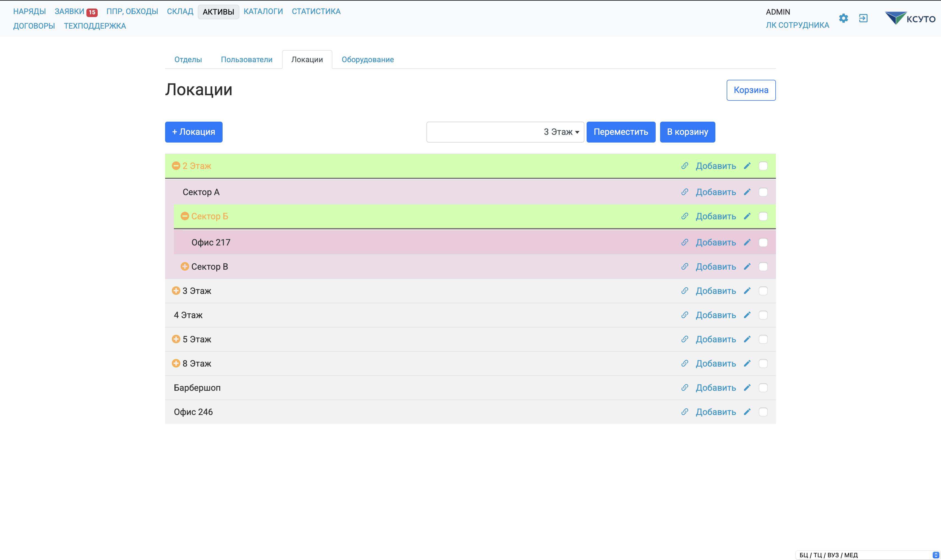This screenshot has height=560, width=941.
Task: Edit 8 Этаж using the pencil icon
Action: tap(747, 364)
